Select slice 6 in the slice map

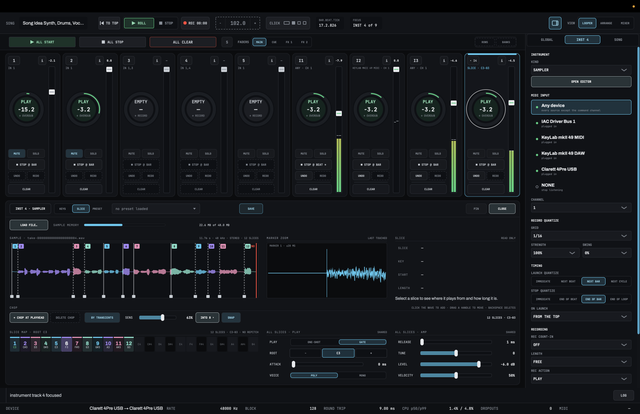(x=66, y=345)
